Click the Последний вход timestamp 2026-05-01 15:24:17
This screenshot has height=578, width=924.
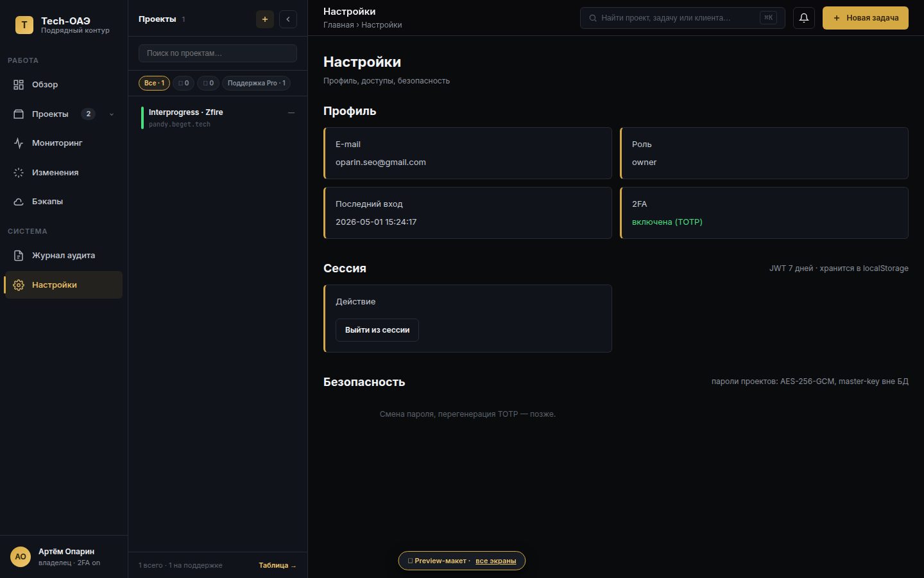(x=376, y=222)
